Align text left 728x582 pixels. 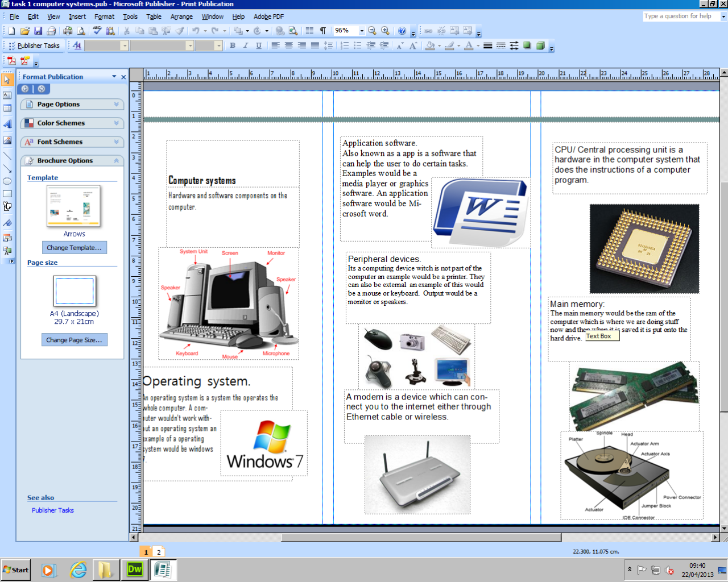click(275, 45)
